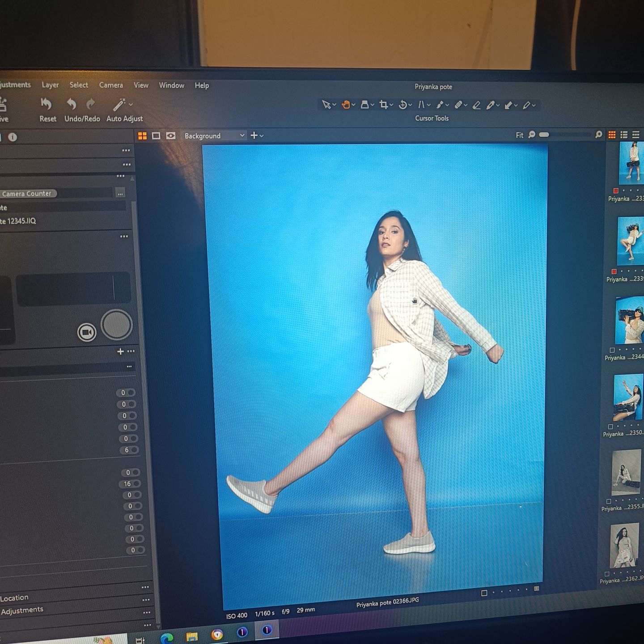This screenshot has width=644, height=644.
Task: Select the Annotations pencil tool
Action: pos(526,105)
